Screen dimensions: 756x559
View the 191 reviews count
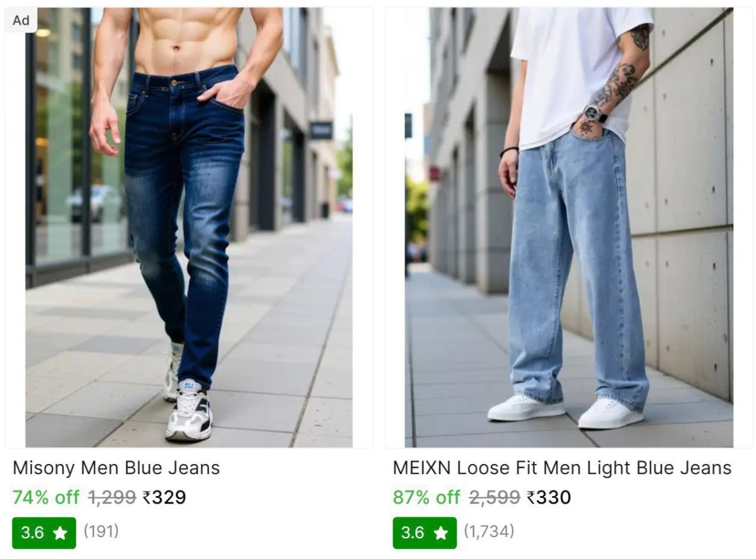101,531
